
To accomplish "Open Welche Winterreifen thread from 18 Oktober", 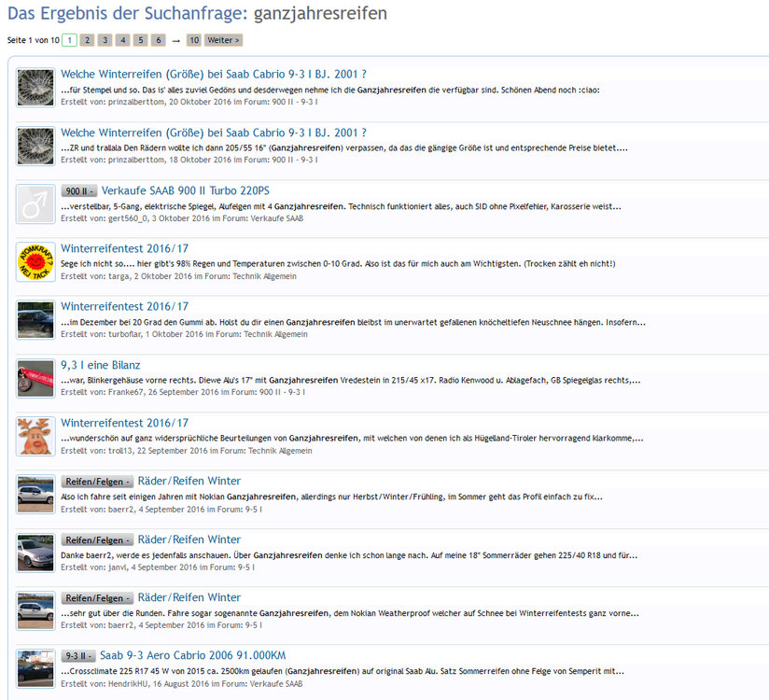I will coord(214,133).
